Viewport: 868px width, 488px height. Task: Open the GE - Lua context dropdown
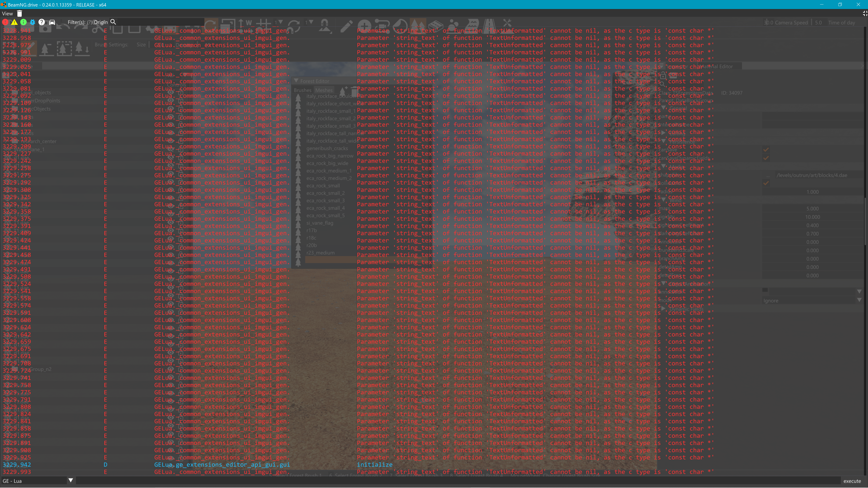pos(34,481)
